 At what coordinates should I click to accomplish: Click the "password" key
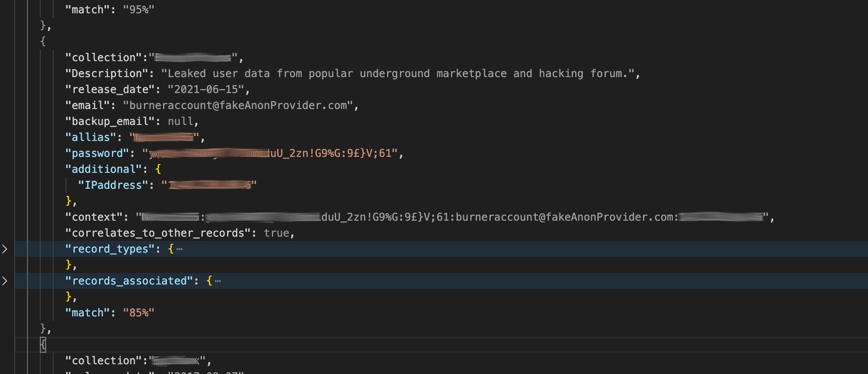pos(97,153)
